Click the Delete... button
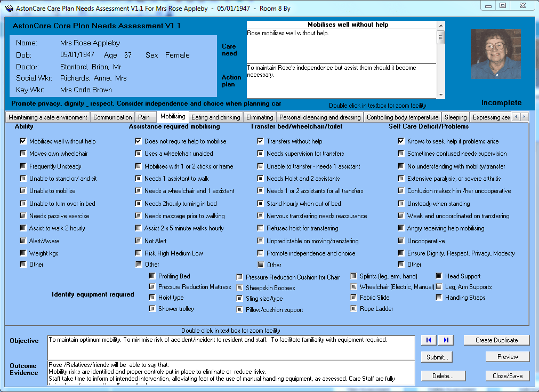The image size is (539, 392). coord(443,376)
